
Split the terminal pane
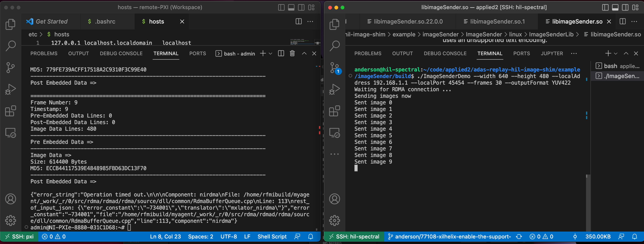pos(281,53)
